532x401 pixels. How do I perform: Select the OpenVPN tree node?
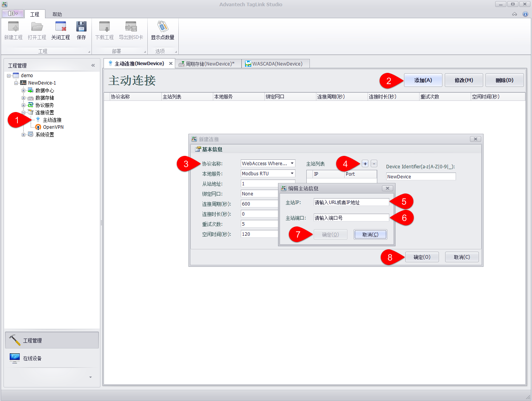[53, 127]
